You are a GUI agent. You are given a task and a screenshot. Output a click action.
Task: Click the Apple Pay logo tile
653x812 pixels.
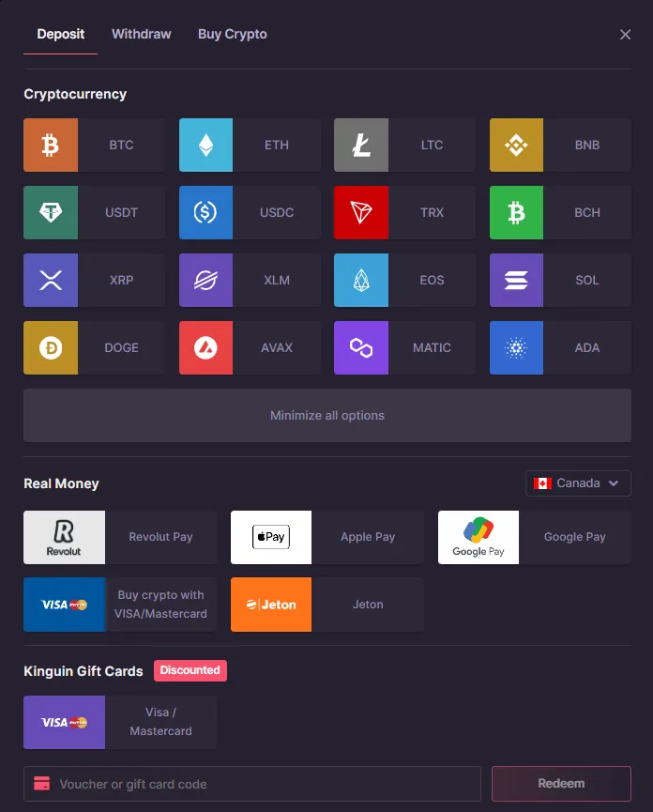coord(271,538)
